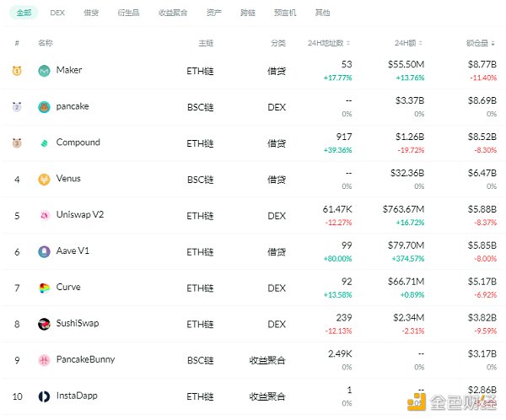The image size is (506, 420).
Task: Sort by 24H地址数 column
Action: point(329,42)
